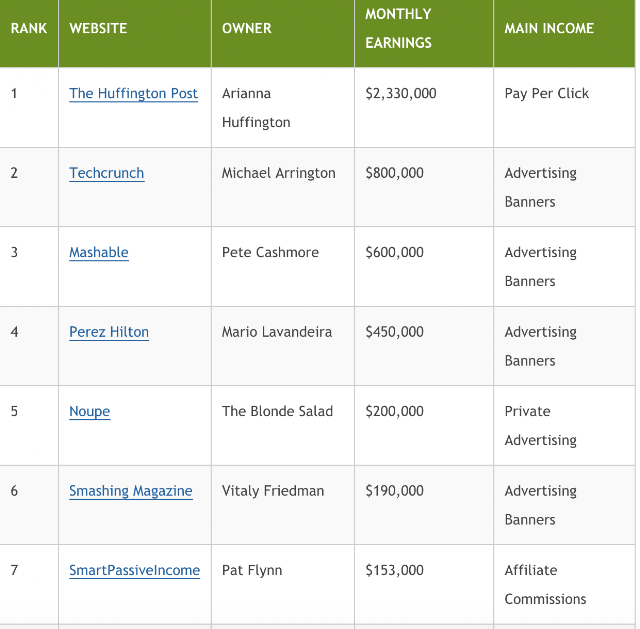Open the Techcrunch website link
640x629 pixels.
(107, 173)
